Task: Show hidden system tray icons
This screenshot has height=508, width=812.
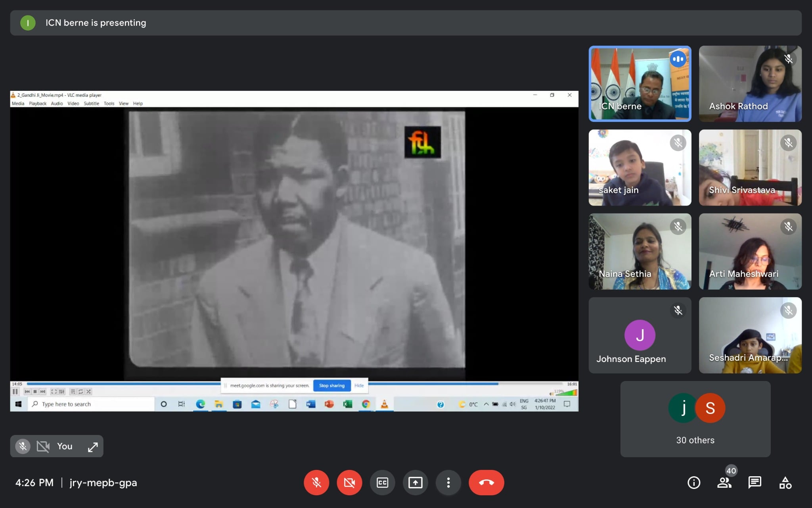Action: click(x=486, y=404)
